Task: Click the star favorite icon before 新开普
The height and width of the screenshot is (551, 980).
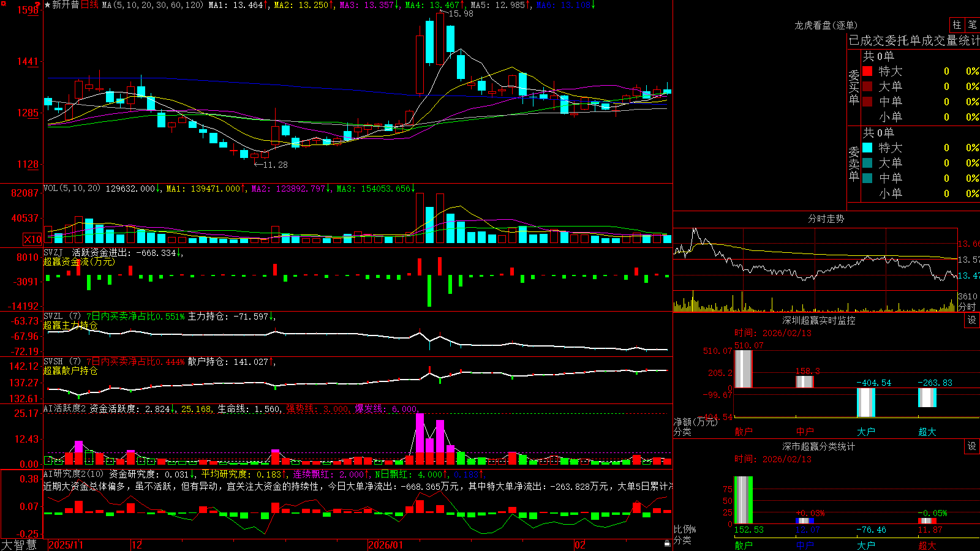Action: pos(47,5)
